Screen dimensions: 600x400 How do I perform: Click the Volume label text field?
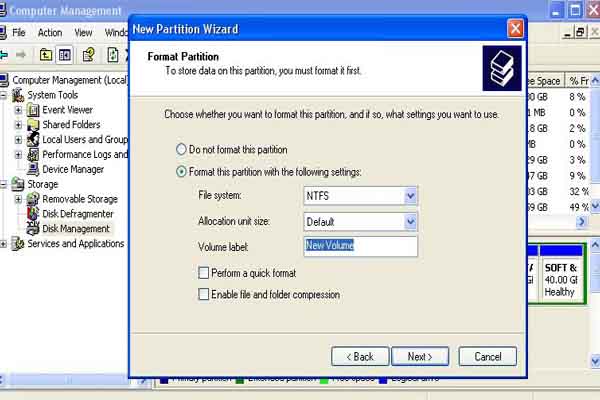pos(360,246)
